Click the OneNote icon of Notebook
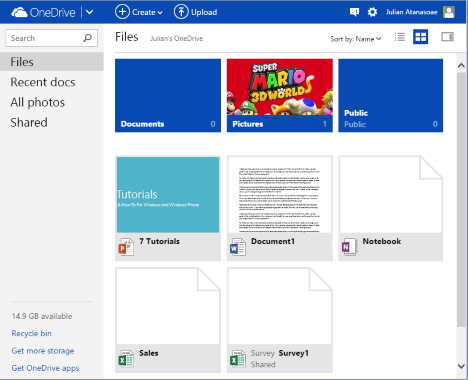468x380 pixels. (349, 247)
